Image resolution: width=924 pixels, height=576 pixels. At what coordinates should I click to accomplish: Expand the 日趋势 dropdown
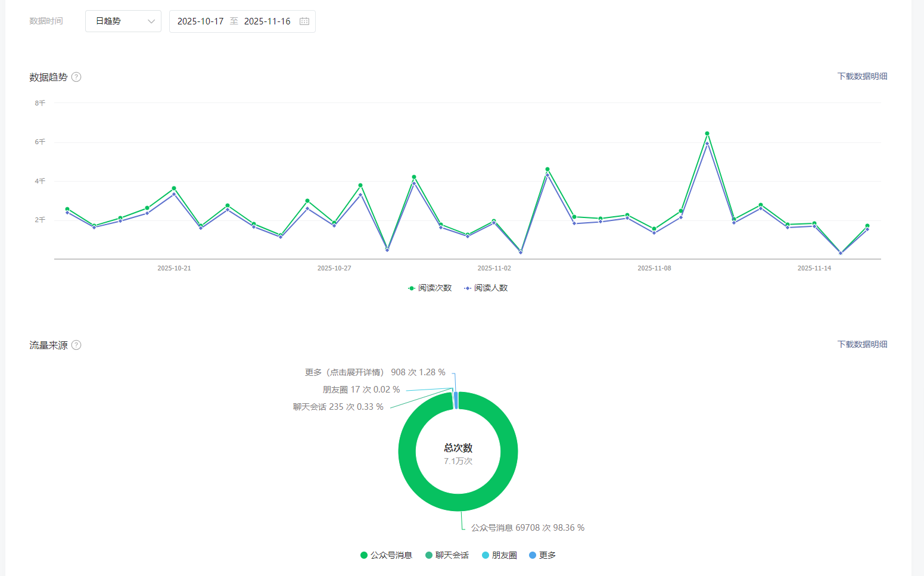(x=123, y=21)
